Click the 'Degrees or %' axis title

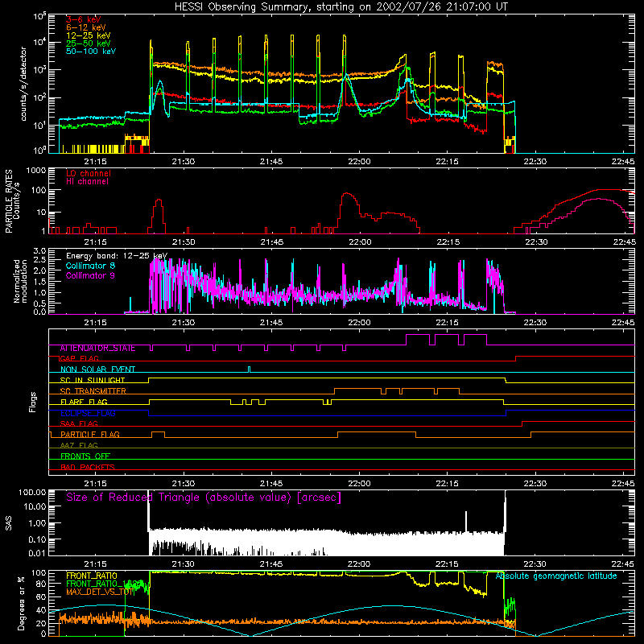point(21,604)
